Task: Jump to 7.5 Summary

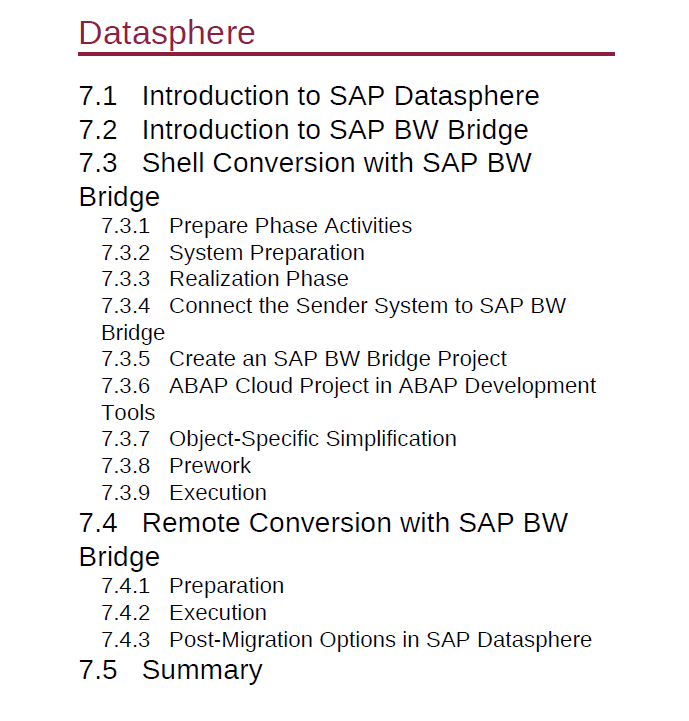Action: tap(171, 670)
